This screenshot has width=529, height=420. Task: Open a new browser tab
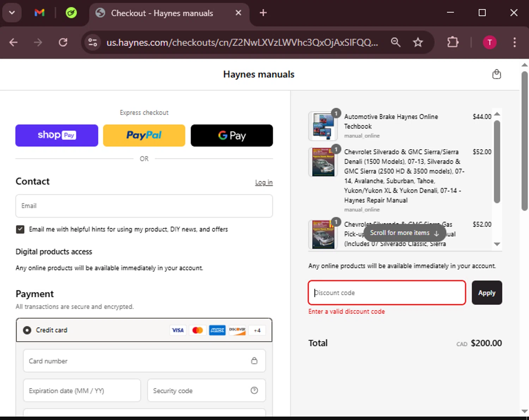[x=263, y=13]
